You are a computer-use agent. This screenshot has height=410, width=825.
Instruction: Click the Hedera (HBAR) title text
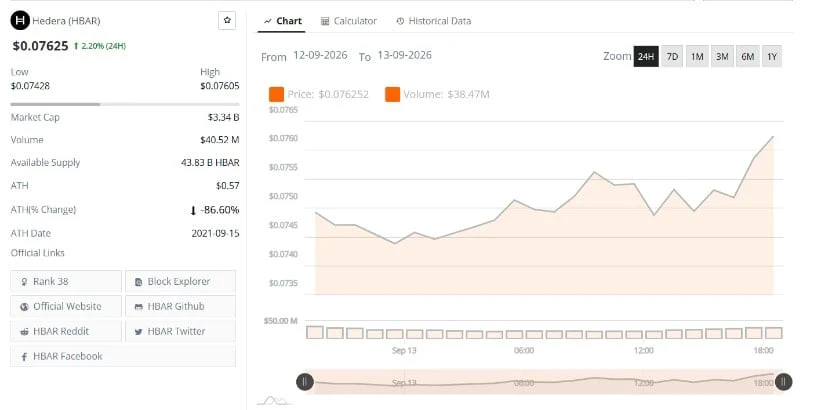[66, 21]
